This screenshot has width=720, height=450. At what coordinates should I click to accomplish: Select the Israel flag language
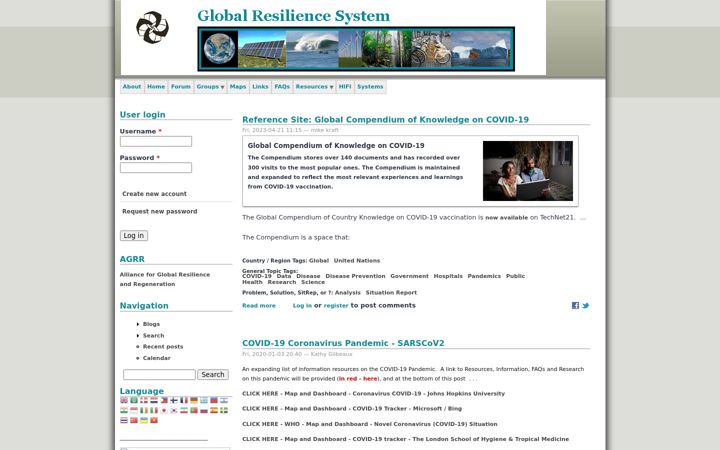224,400
